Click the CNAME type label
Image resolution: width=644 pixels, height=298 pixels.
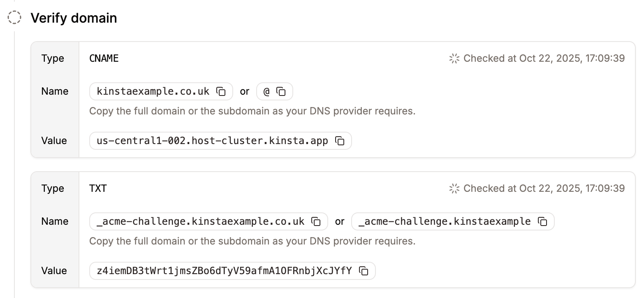point(104,58)
